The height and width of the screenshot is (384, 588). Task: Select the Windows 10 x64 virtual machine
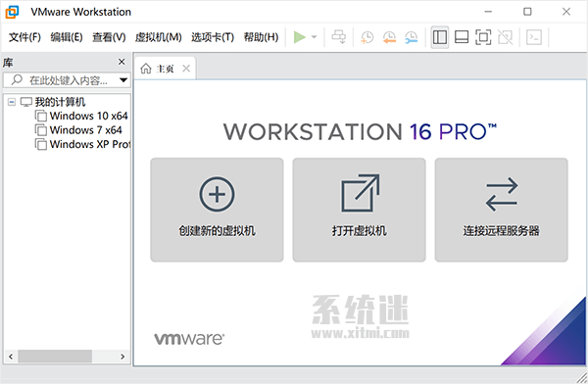(x=88, y=116)
